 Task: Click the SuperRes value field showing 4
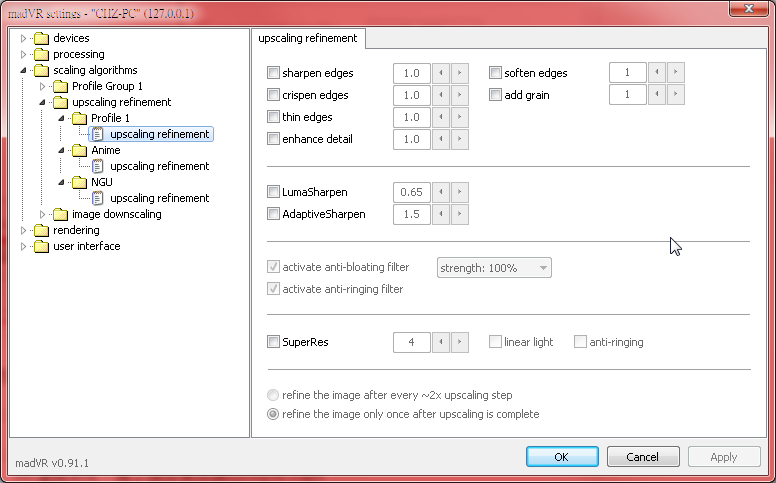[412, 342]
